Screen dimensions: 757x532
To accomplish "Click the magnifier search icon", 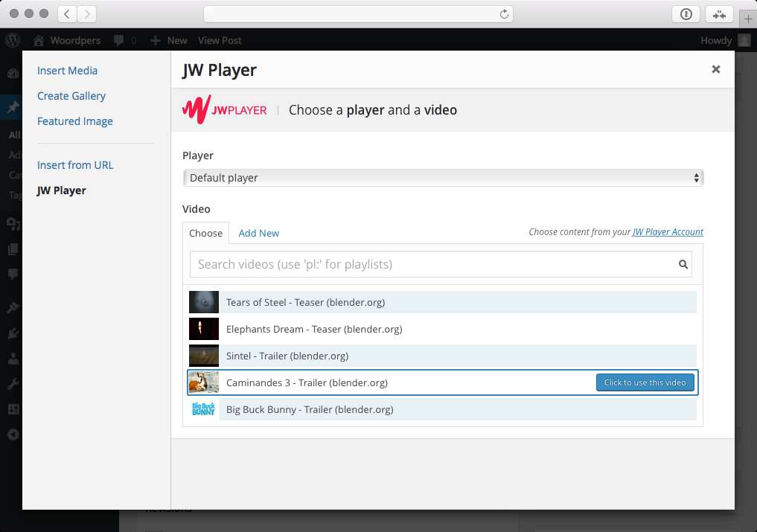I will (x=683, y=264).
